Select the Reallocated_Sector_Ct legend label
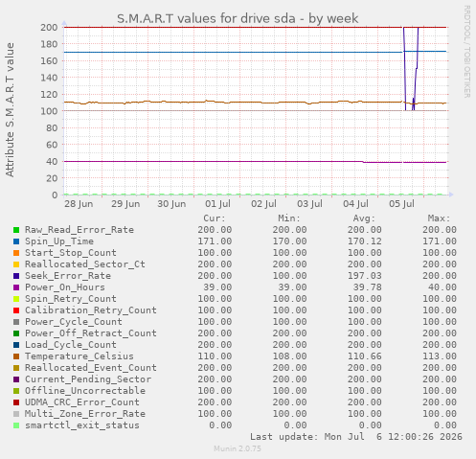This screenshot has width=476, height=459. pyautogui.click(x=85, y=264)
